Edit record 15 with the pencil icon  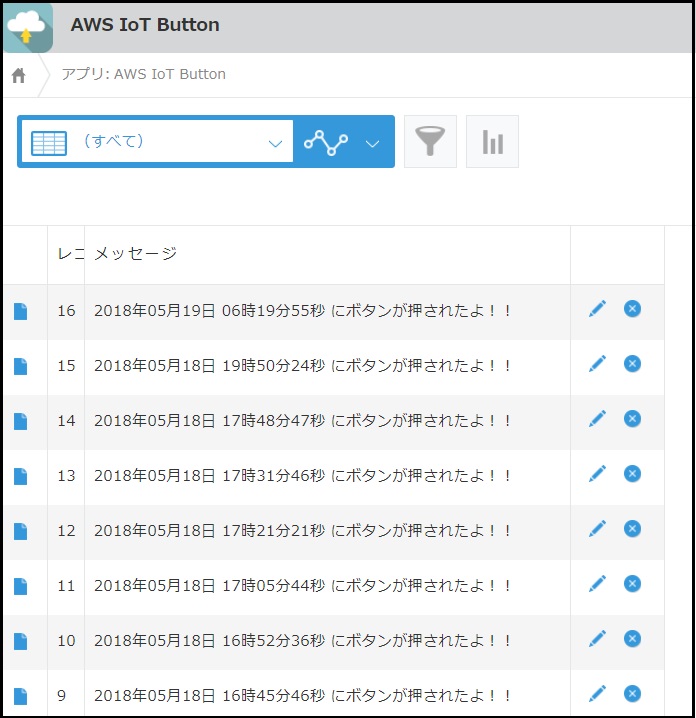(x=597, y=364)
